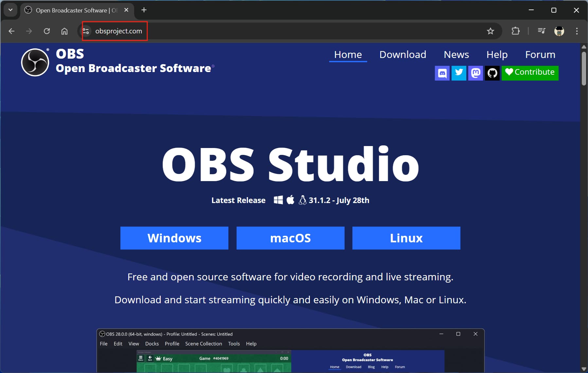The height and width of the screenshot is (373, 588).
Task: Open the Mastodon social icon
Action: coord(475,73)
